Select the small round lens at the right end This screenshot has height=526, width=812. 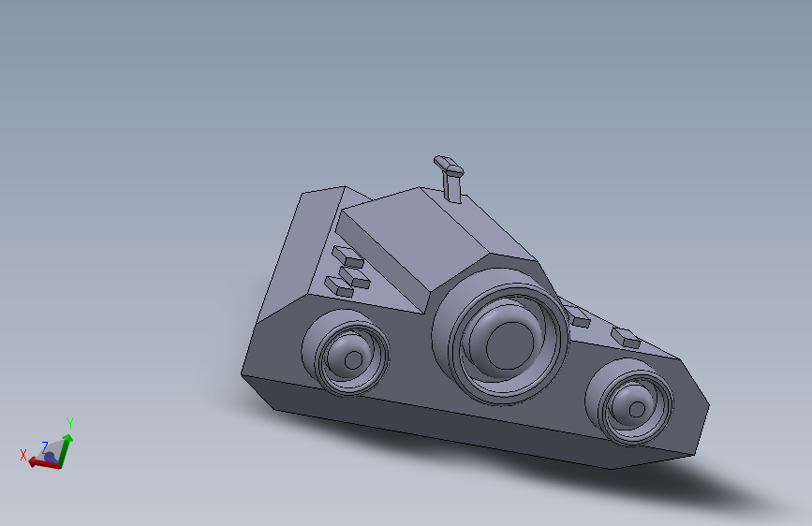click(x=629, y=402)
